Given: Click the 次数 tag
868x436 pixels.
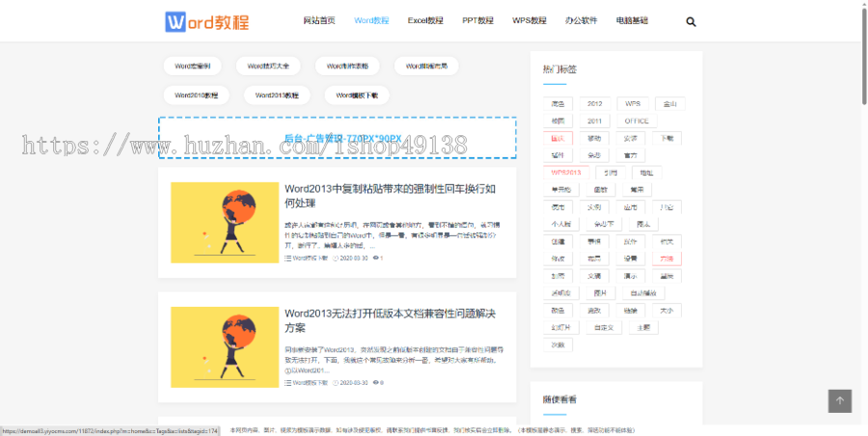Looking at the screenshot, I should (x=557, y=344).
